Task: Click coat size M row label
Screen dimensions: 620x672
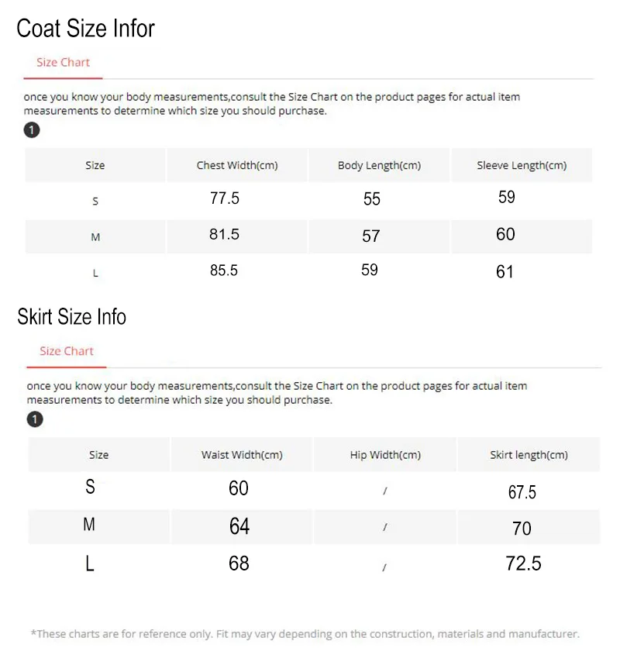Action: pyautogui.click(x=95, y=237)
